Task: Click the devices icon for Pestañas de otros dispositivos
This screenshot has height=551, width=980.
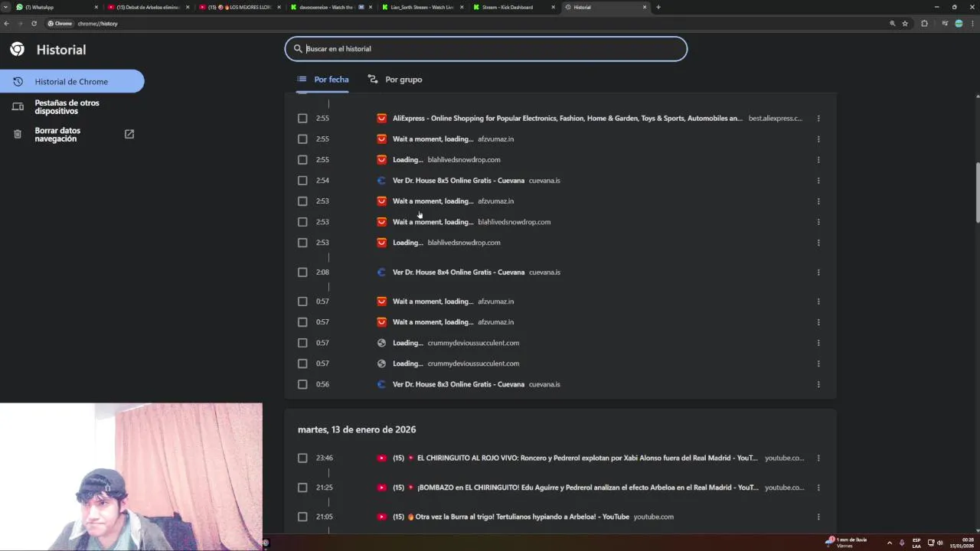Action: click(x=18, y=106)
